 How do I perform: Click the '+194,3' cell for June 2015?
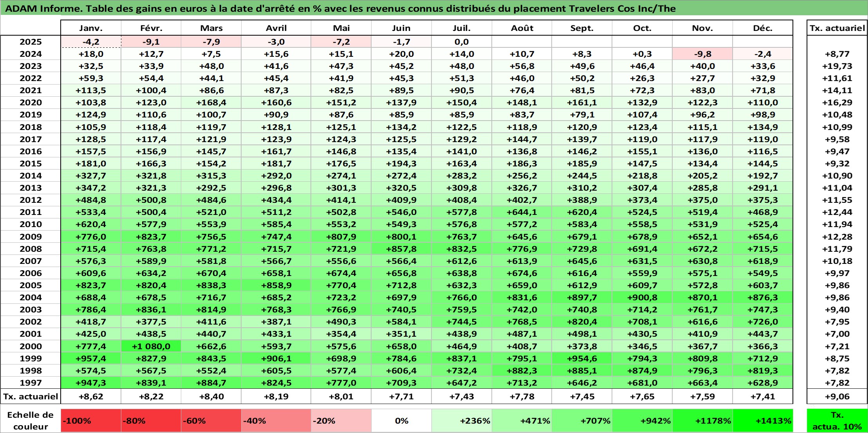pos(401,164)
